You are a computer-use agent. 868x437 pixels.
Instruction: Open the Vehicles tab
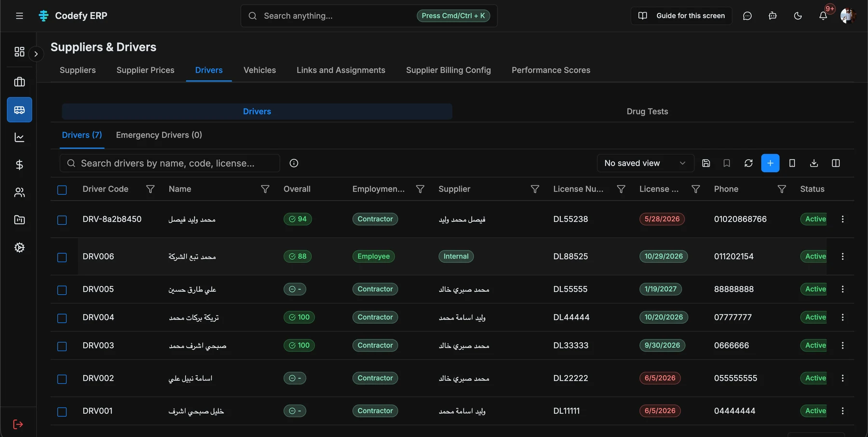coord(259,70)
